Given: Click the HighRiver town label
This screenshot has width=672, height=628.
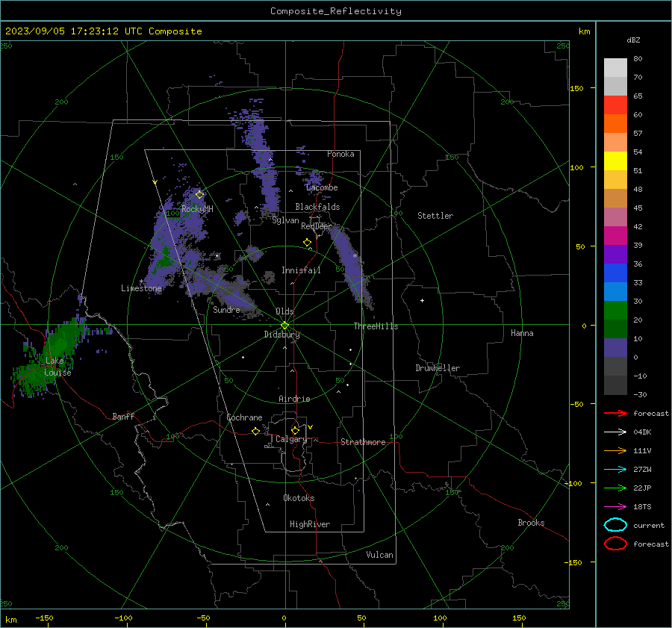Looking at the screenshot, I should click(x=310, y=524).
